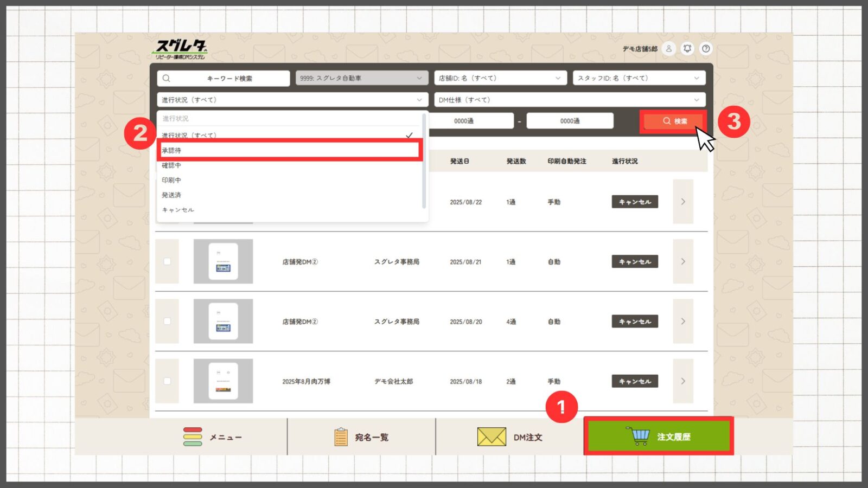The height and width of the screenshot is (488, 868).
Task: Click the clipboard address list icon
Action: point(341,437)
